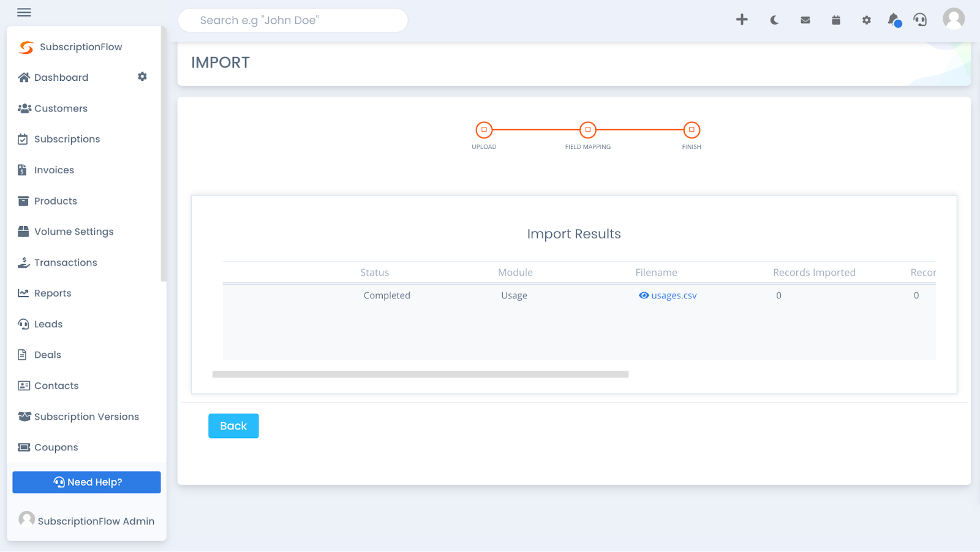
Task: Click inside the search field
Action: [293, 20]
